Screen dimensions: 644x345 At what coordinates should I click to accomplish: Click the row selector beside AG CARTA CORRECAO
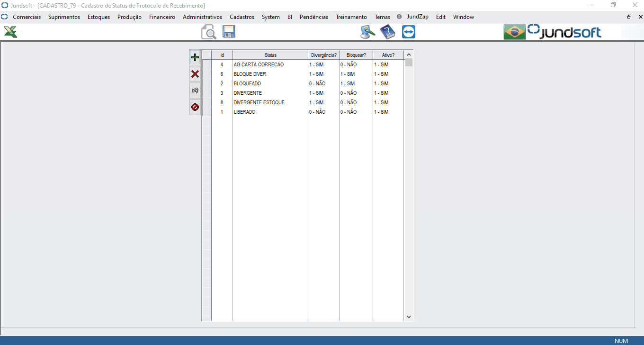point(207,64)
